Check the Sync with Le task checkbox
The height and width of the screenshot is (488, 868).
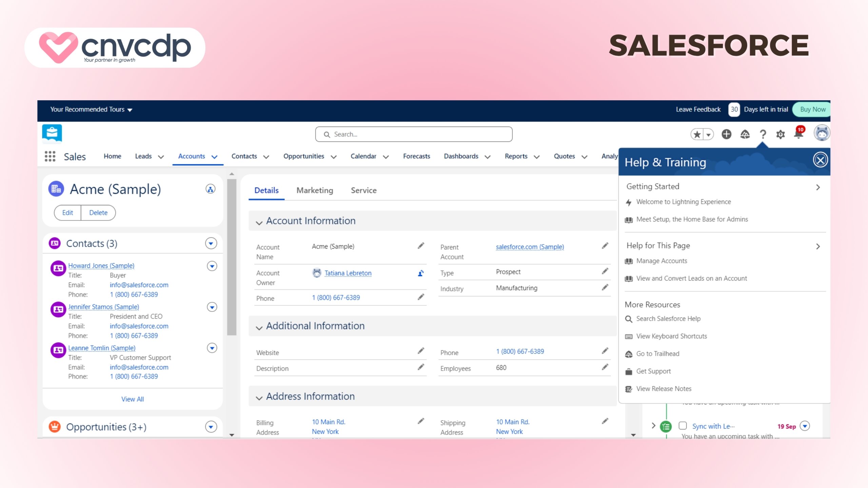tap(682, 426)
